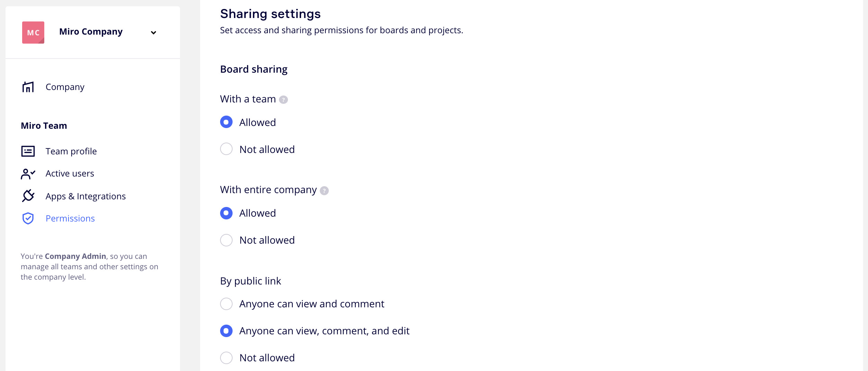The height and width of the screenshot is (371, 868).
Task: Open the Team profile menu item
Action: (x=71, y=151)
